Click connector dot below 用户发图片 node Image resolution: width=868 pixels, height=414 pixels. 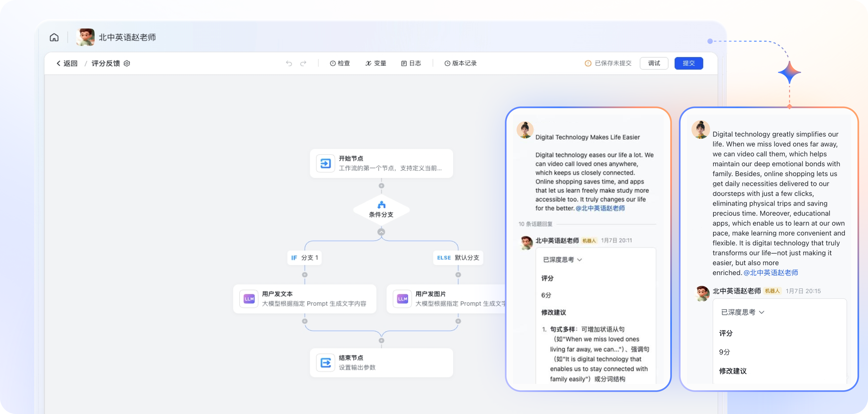(458, 321)
